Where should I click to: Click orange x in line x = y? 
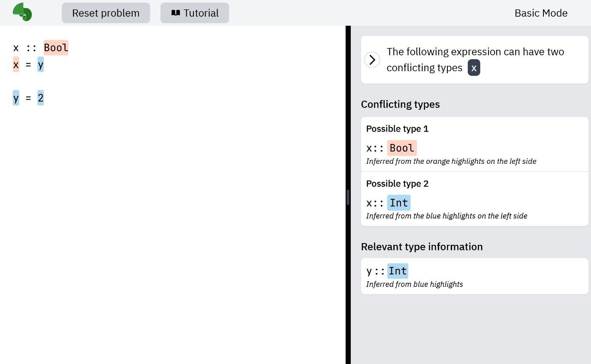point(16,64)
